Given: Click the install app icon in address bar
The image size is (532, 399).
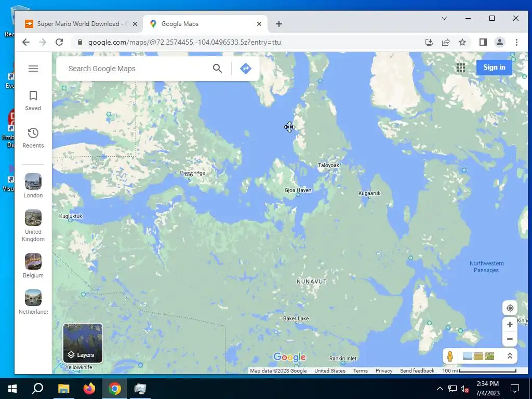Looking at the screenshot, I should [429, 42].
